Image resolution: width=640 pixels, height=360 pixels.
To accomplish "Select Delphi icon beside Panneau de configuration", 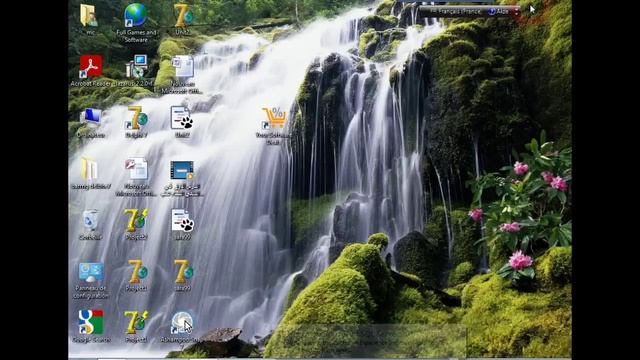I will (137, 272).
